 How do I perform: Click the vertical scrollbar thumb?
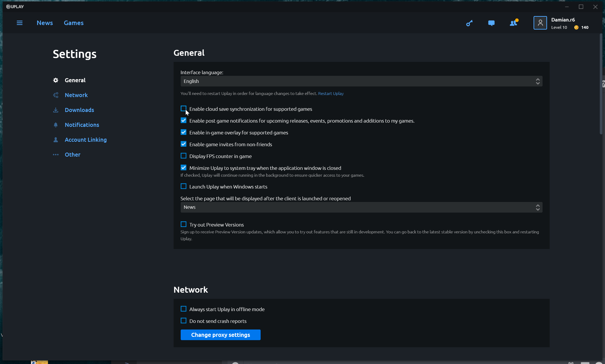tap(601, 83)
